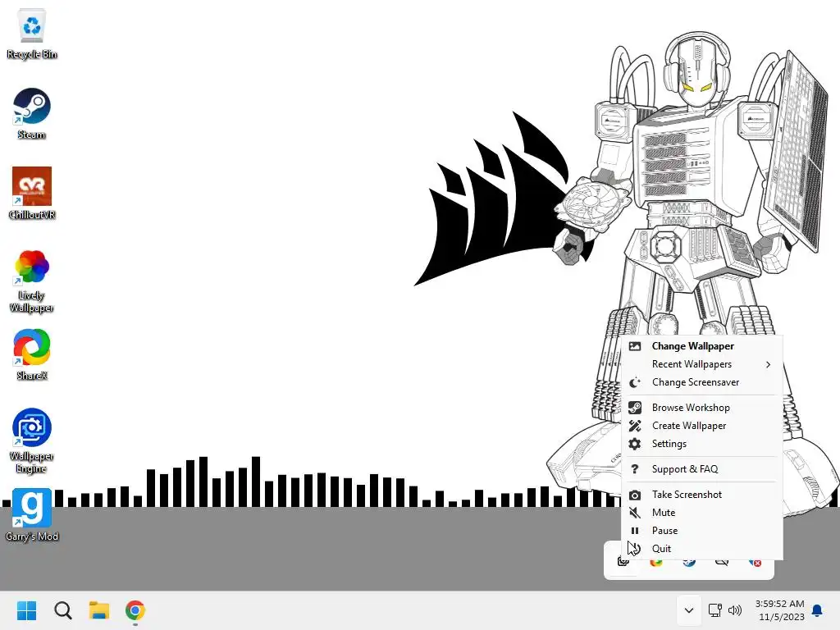Select the Lively Wallpaper desktop icon
Screen dimensions: 840x630
click(x=32, y=281)
